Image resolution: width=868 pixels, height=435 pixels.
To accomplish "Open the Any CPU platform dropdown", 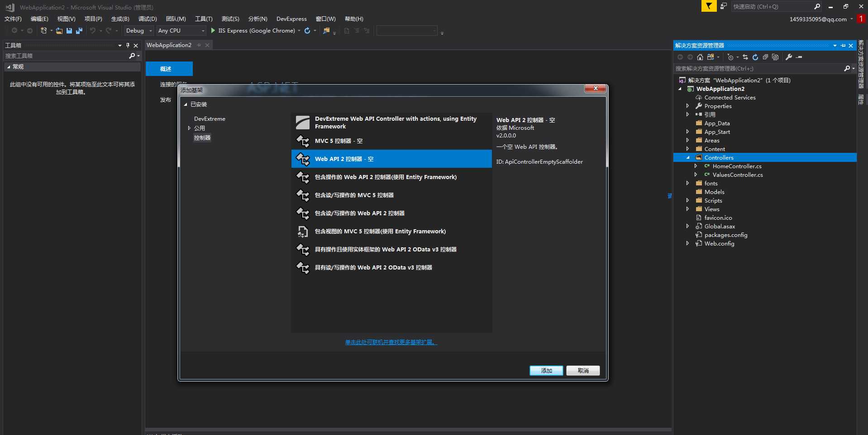I will [x=181, y=31].
